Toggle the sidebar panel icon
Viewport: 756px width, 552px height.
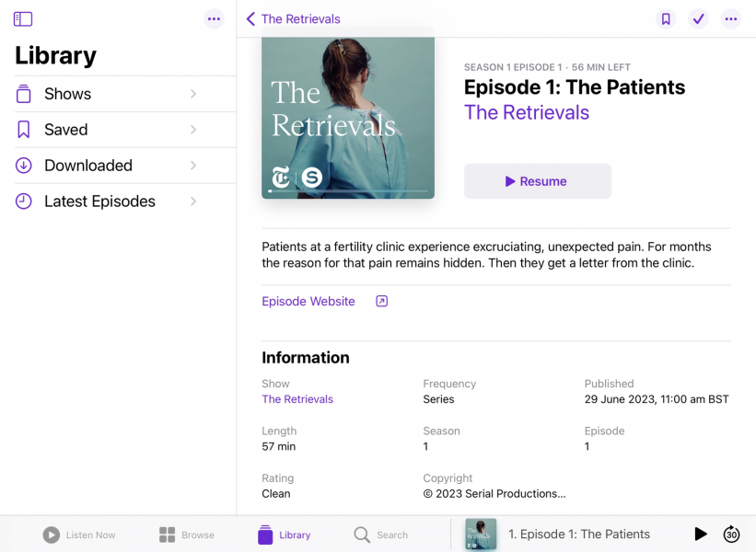pyautogui.click(x=23, y=19)
